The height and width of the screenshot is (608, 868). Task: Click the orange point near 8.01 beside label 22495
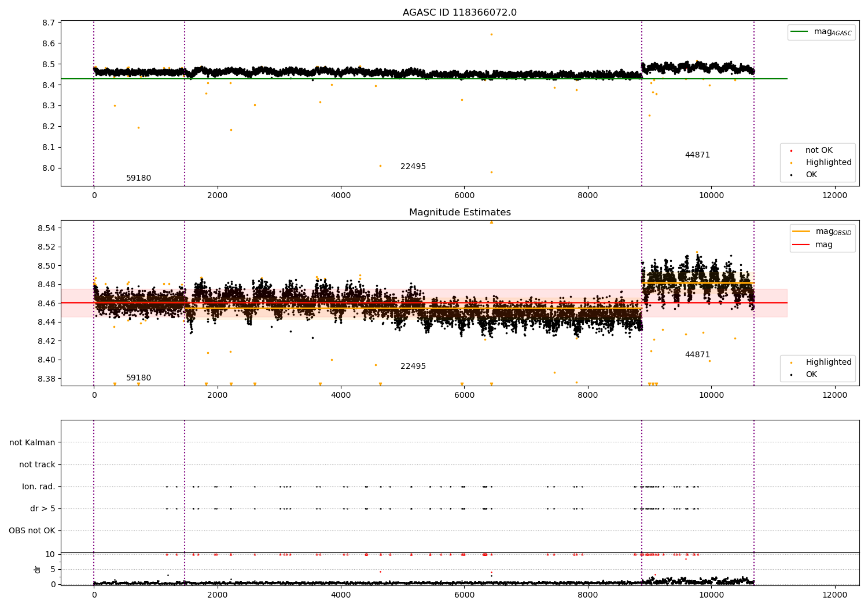click(380, 166)
